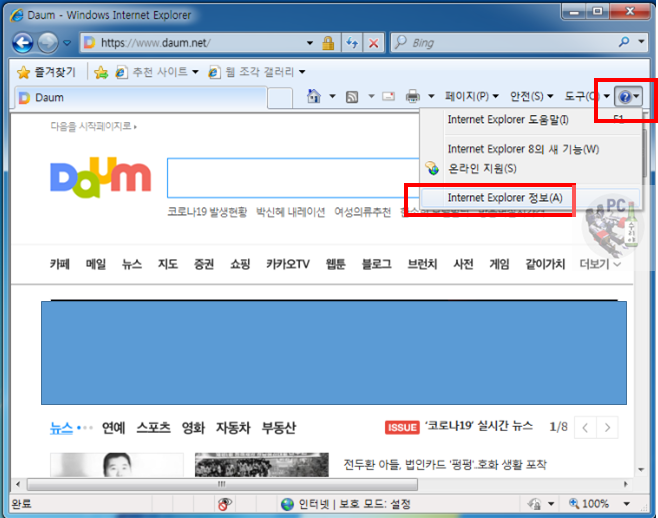Stop loading with the red X icon
The height and width of the screenshot is (518, 658).
373,42
